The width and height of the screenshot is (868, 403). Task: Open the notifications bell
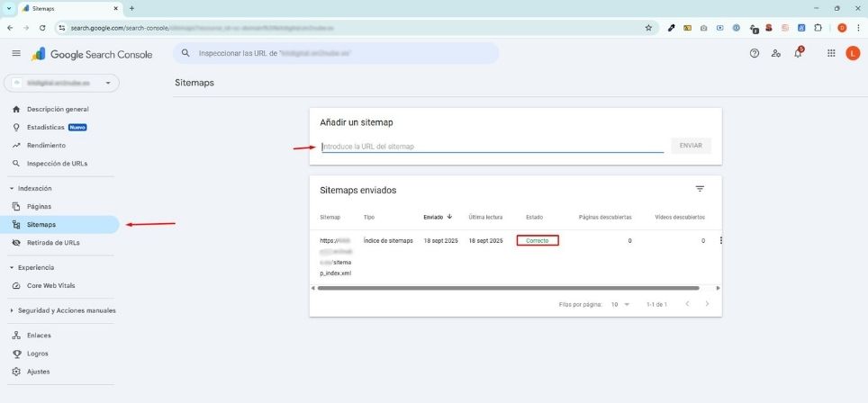tap(797, 54)
